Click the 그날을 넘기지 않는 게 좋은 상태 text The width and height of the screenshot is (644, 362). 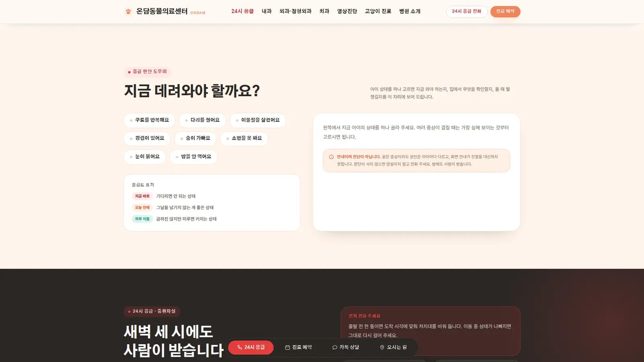(185, 208)
